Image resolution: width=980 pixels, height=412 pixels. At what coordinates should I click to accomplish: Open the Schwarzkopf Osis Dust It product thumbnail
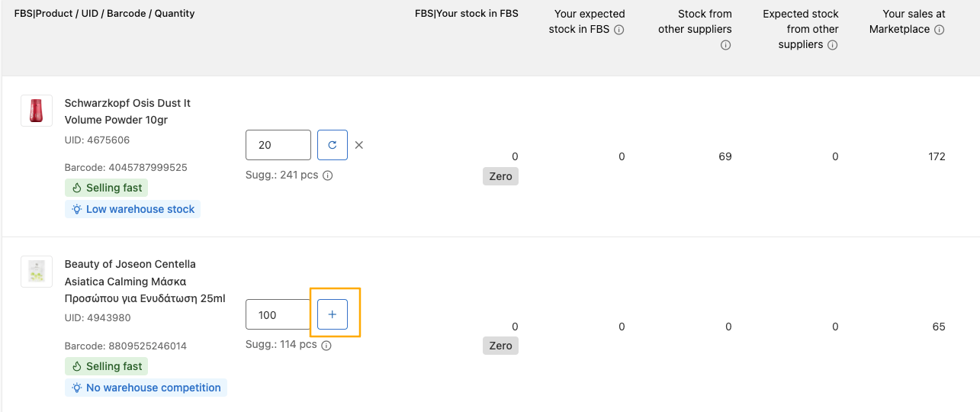click(37, 111)
